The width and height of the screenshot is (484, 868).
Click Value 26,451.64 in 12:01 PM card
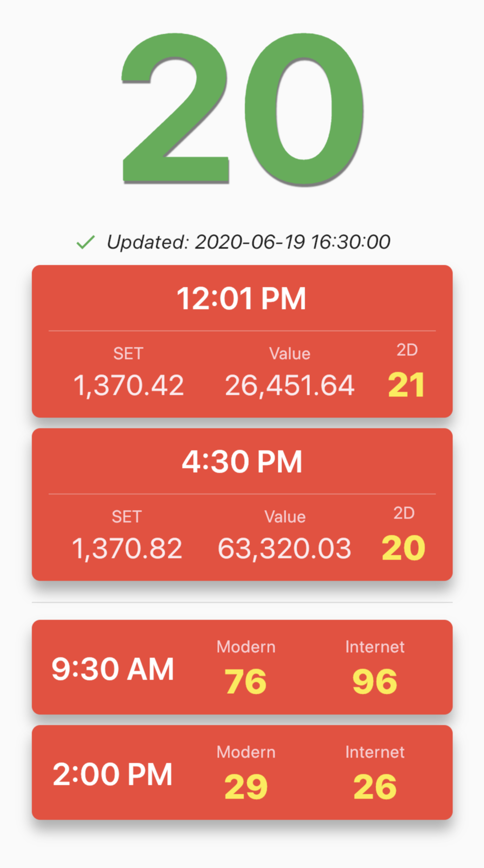click(x=289, y=385)
